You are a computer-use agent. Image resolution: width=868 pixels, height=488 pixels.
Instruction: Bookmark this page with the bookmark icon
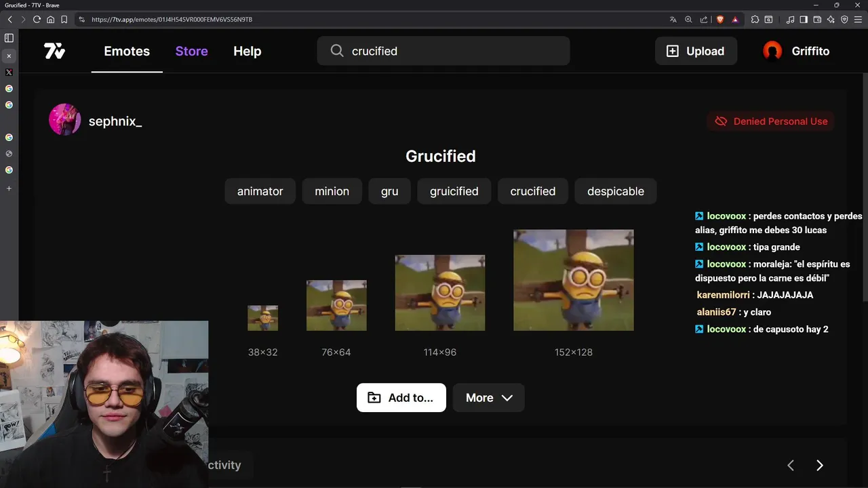click(x=64, y=20)
